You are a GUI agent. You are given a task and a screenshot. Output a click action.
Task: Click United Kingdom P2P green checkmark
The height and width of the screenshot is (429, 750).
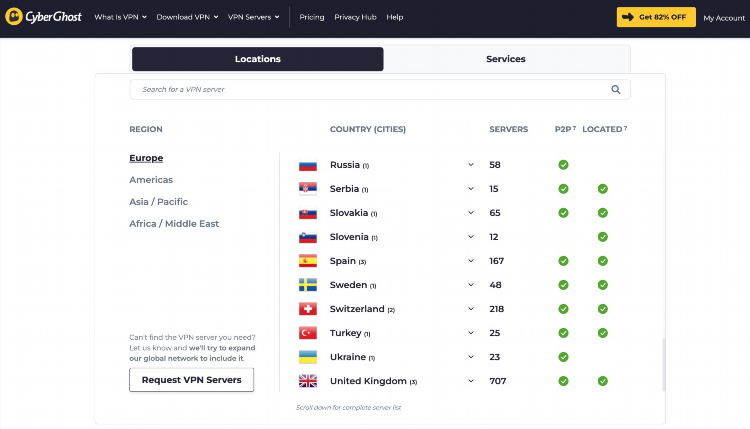563,381
